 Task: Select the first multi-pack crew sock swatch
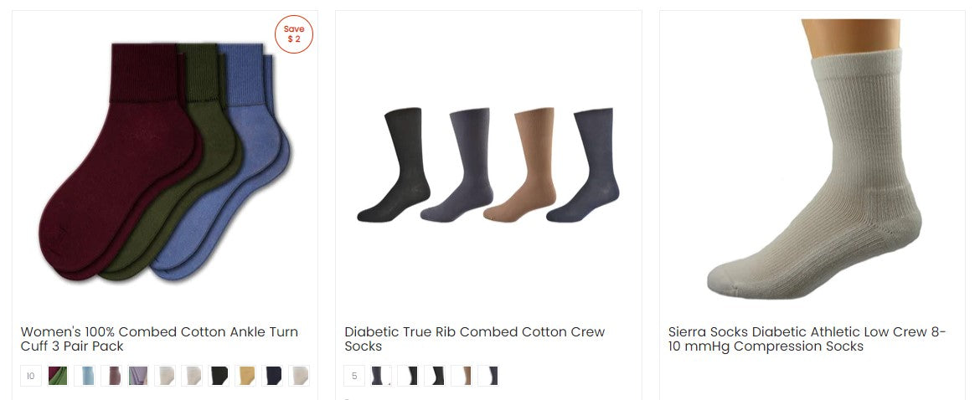point(381,376)
